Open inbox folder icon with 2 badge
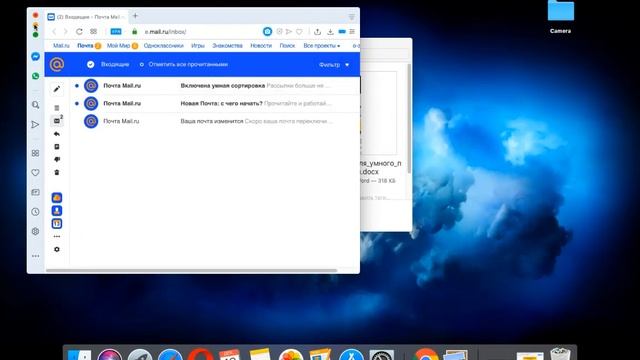 pyautogui.click(x=57, y=120)
